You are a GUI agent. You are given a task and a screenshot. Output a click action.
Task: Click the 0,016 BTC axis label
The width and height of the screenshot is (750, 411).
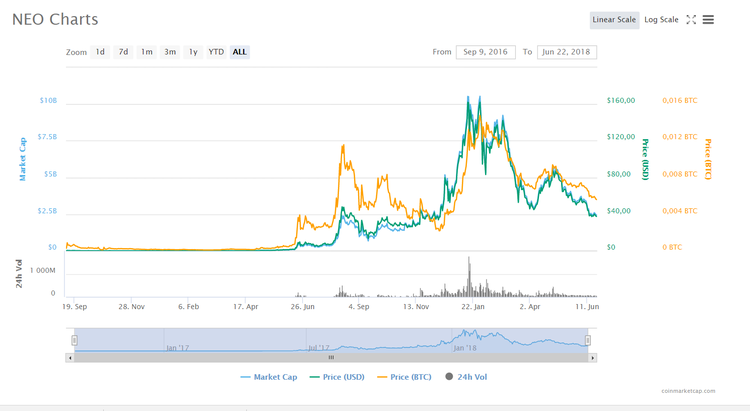tap(680, 100)
